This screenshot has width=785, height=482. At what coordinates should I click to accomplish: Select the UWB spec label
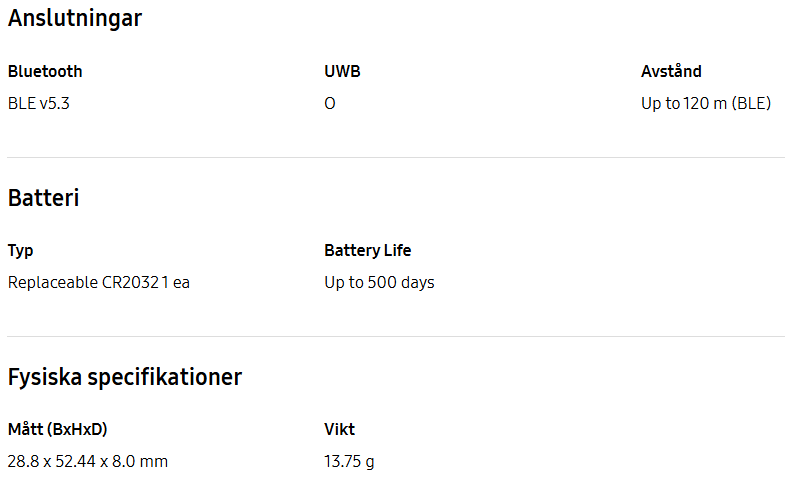342,71
